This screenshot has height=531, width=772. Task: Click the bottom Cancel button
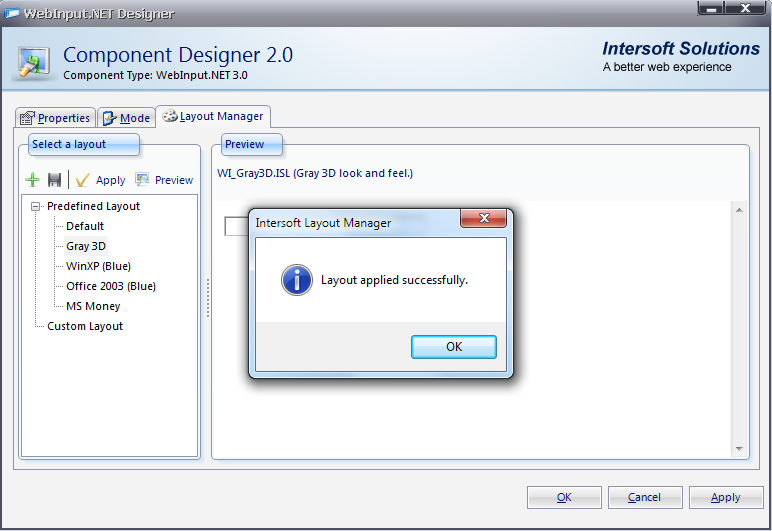[644, 497]
